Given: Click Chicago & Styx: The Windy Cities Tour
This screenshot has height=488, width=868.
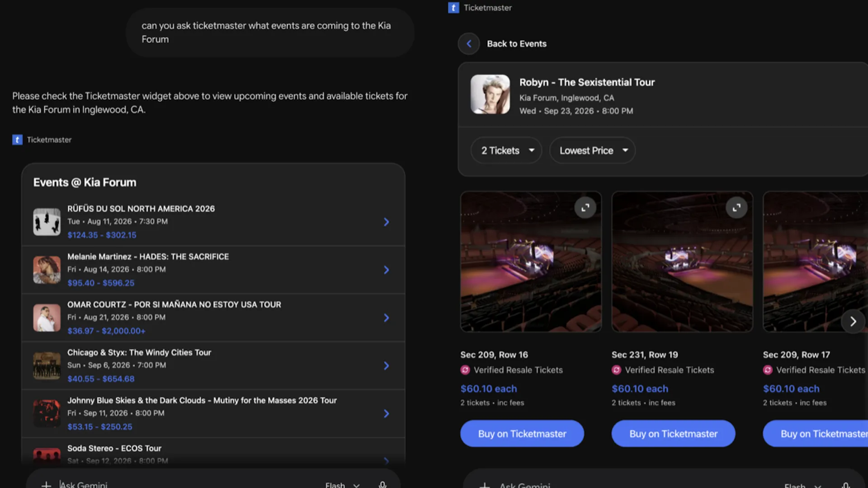Looking at the screenshot, I should click(139, 352).
